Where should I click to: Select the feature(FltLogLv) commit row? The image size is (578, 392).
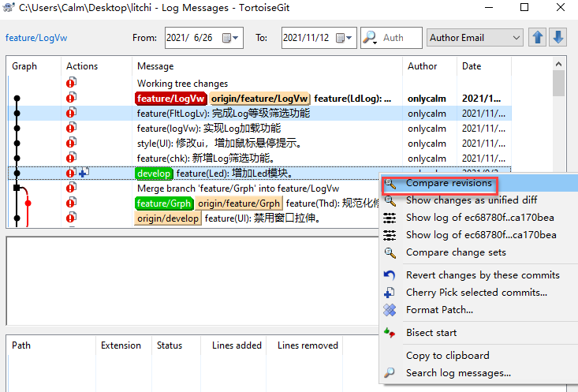click(259, 114)
